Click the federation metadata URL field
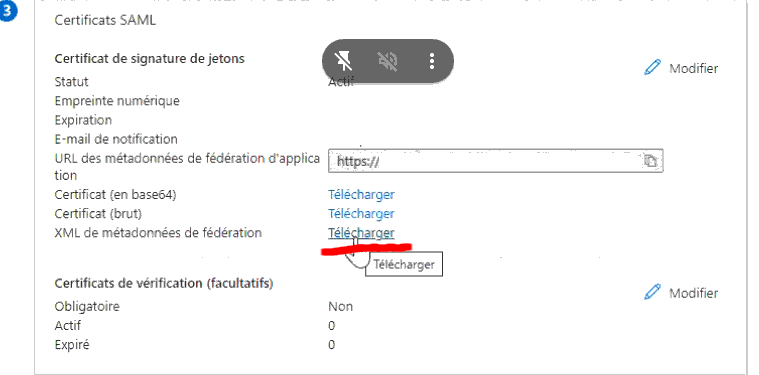 [495, 161]
